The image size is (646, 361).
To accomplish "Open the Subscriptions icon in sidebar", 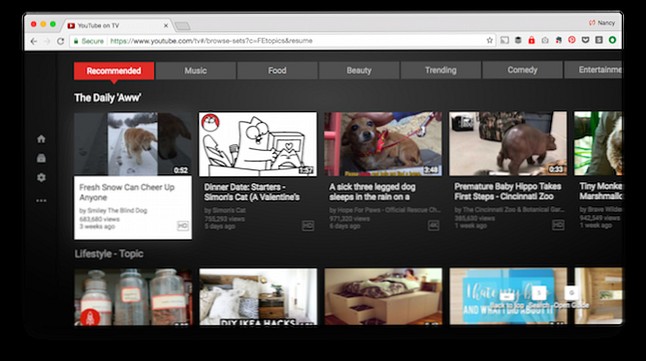I will [41, 158].
